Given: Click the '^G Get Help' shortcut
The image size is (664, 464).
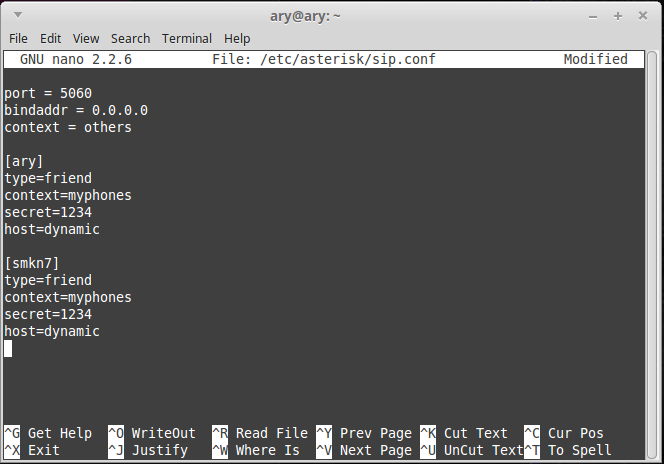Looking at the screenshot, I should 48,433.
